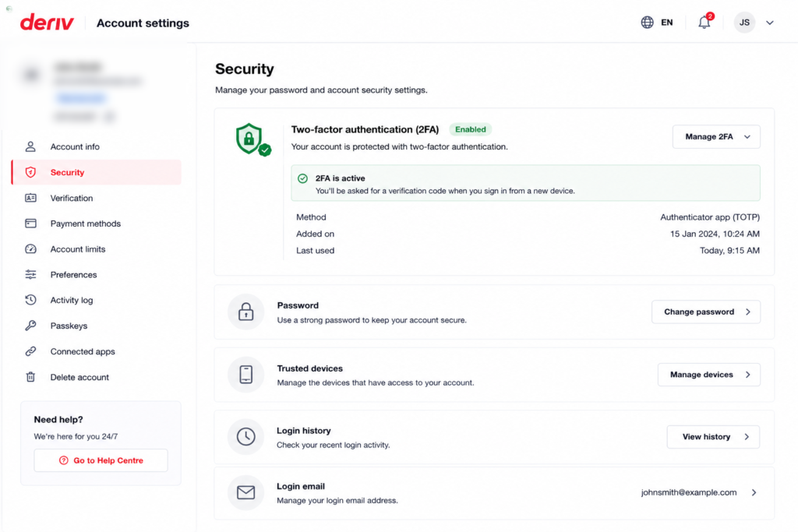Click the Password padlock icon
This screenshot has height=532, width=798.
pyautogui.click(x=245, y=312)
